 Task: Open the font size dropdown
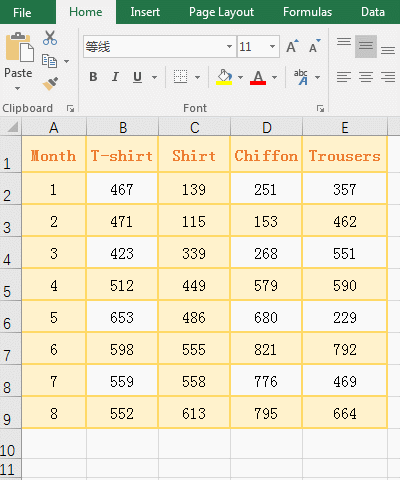coord(272,47)
